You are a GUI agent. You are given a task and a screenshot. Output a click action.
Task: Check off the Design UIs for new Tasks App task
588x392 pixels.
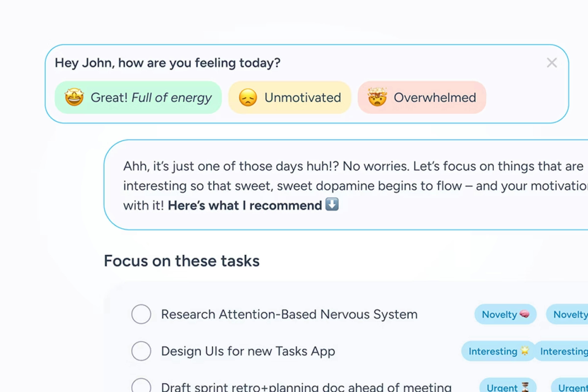pyautogui.click(x=141, y=351)
